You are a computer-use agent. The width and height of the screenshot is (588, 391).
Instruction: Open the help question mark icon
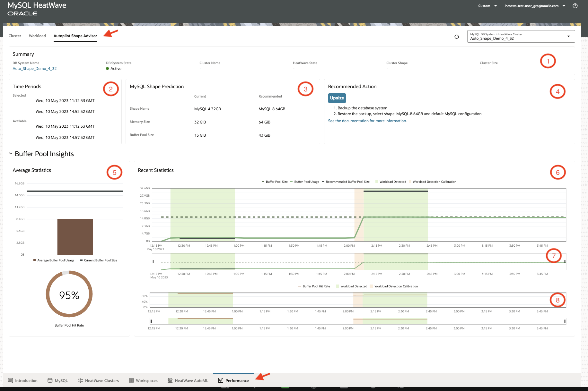coord(575,6)
